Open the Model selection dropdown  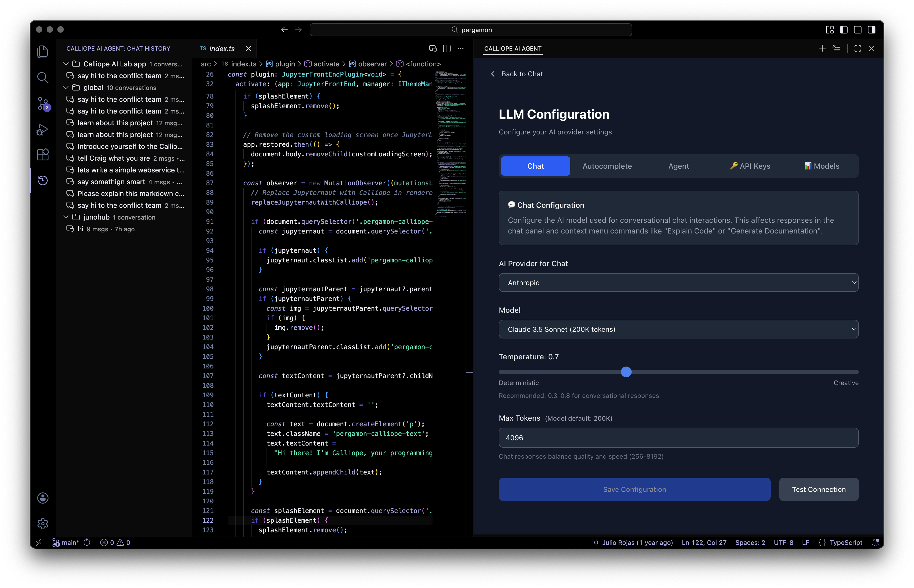tap(678, 329)
